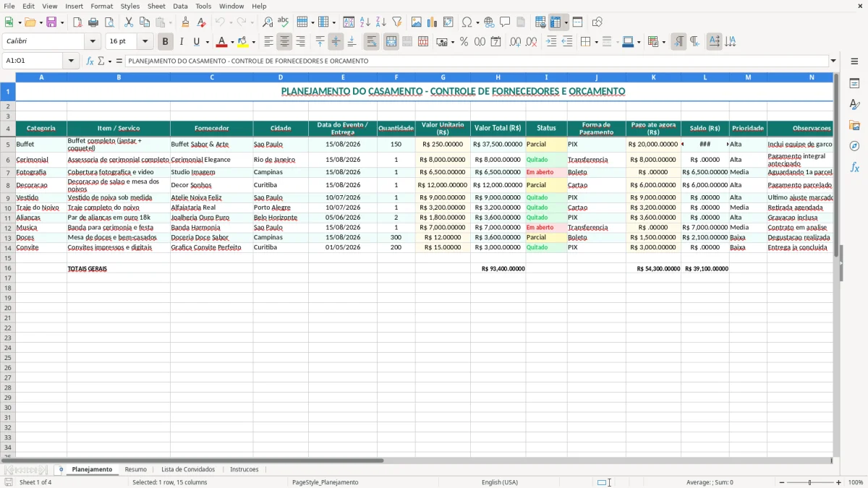Image resolution: width=868 pixels, height=488 pixels.
Task: Open the Draw Functions shapes icon
Action: (597, 22)
